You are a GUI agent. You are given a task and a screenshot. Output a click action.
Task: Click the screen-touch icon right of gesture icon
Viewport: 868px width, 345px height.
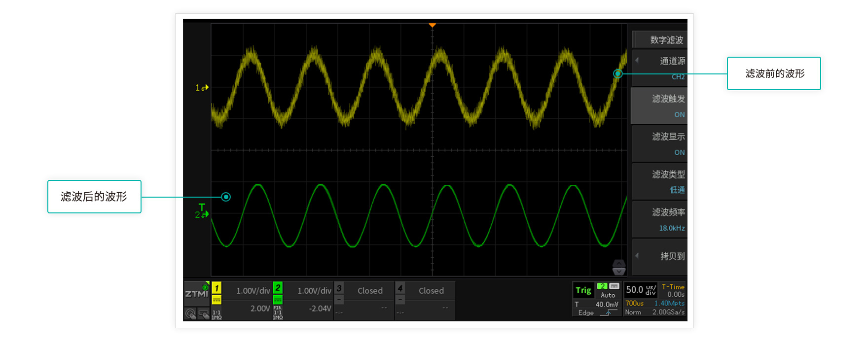(203, 313)
